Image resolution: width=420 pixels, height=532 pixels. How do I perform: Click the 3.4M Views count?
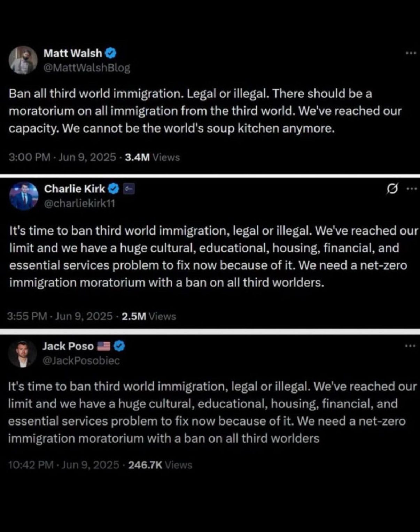coord(152,157)
